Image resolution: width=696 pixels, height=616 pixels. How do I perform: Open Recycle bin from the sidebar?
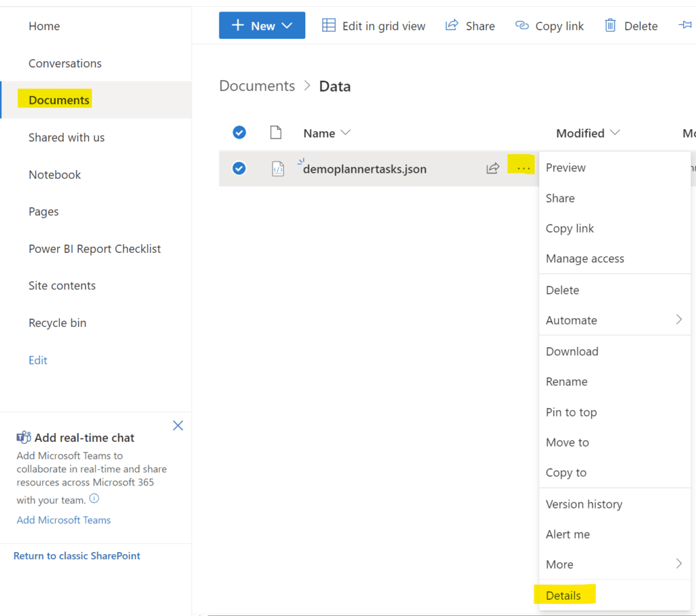pyautogui.click(x=57, y=322)
